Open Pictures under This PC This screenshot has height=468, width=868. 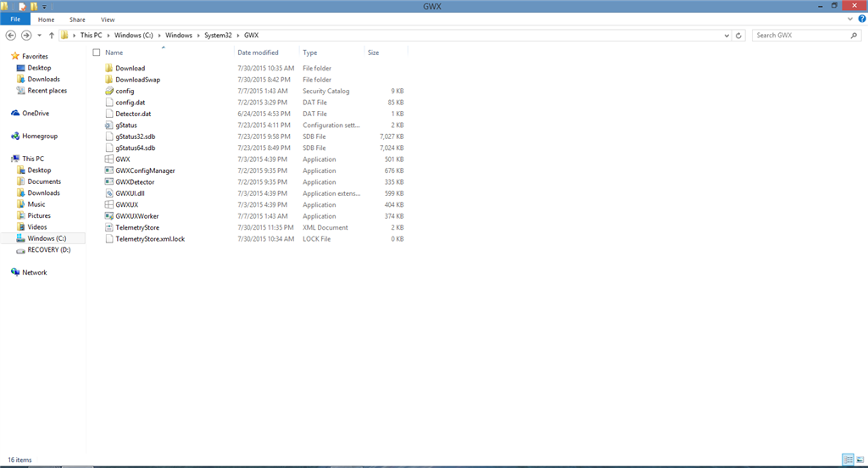[x=39, y=215]
